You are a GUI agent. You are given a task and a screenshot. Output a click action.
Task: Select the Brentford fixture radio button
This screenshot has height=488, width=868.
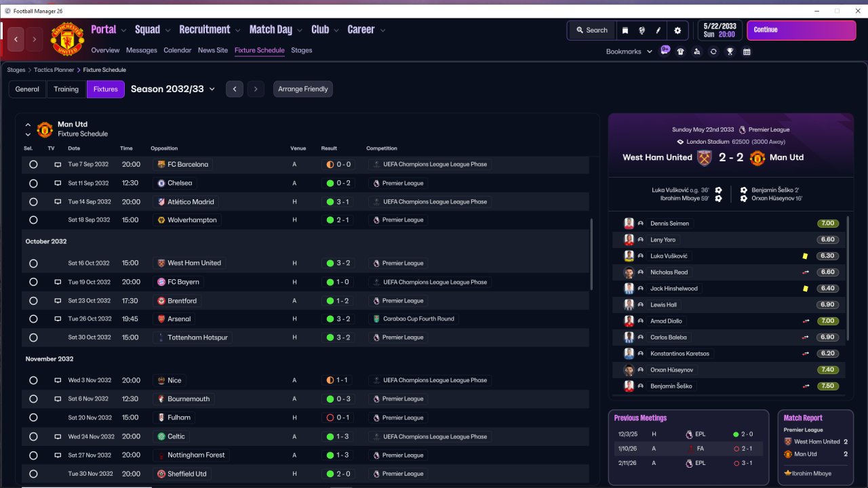coord(33,301)
